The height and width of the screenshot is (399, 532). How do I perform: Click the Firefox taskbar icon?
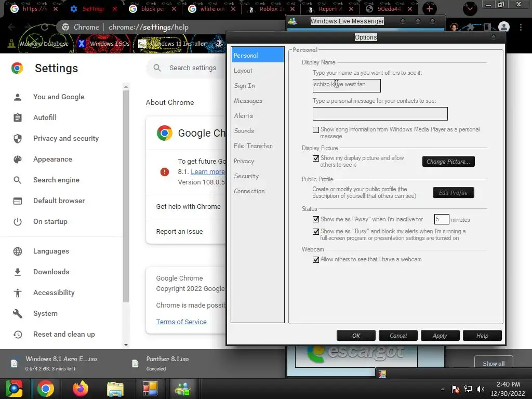pos(81,389)
